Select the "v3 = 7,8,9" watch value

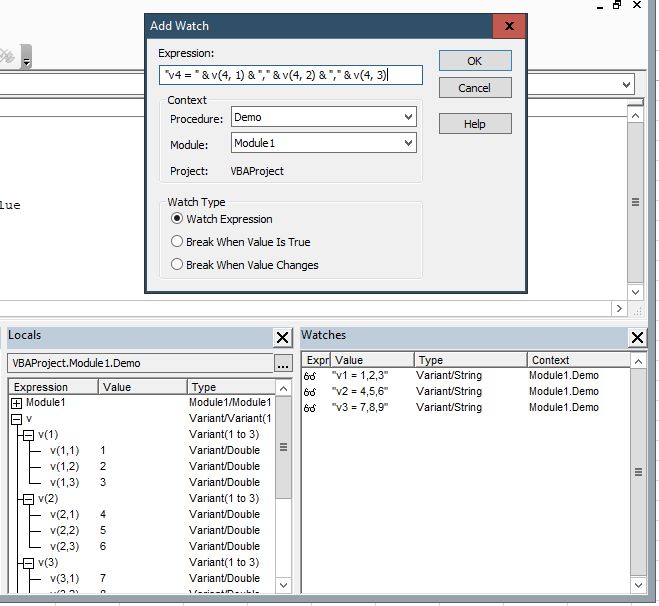[x=360, y=407]
